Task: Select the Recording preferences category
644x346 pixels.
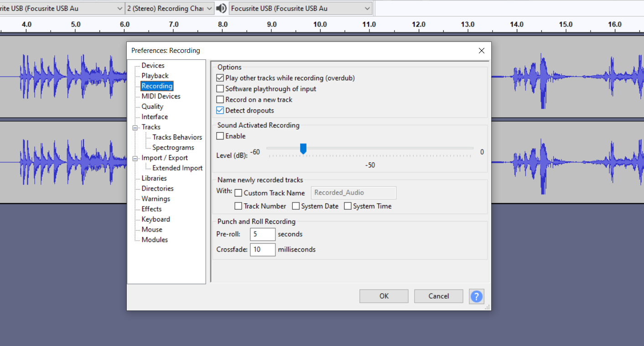Action: point(157,86)
